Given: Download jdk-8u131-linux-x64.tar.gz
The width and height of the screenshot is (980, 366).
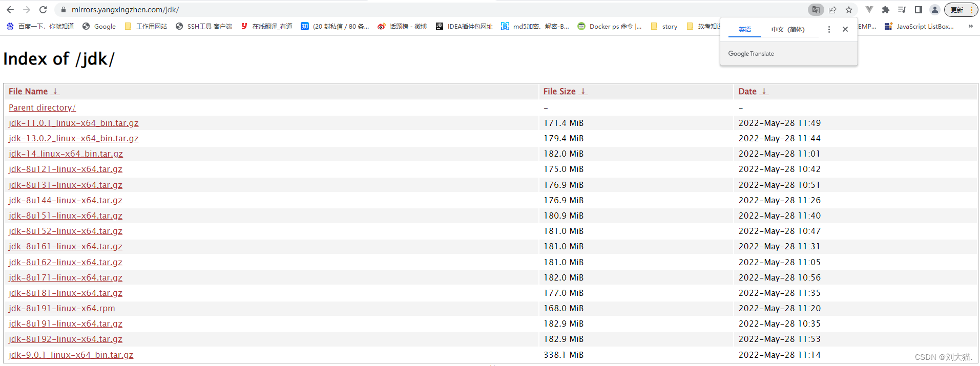Looking at the screenshot, I should (x=66, y=185).
